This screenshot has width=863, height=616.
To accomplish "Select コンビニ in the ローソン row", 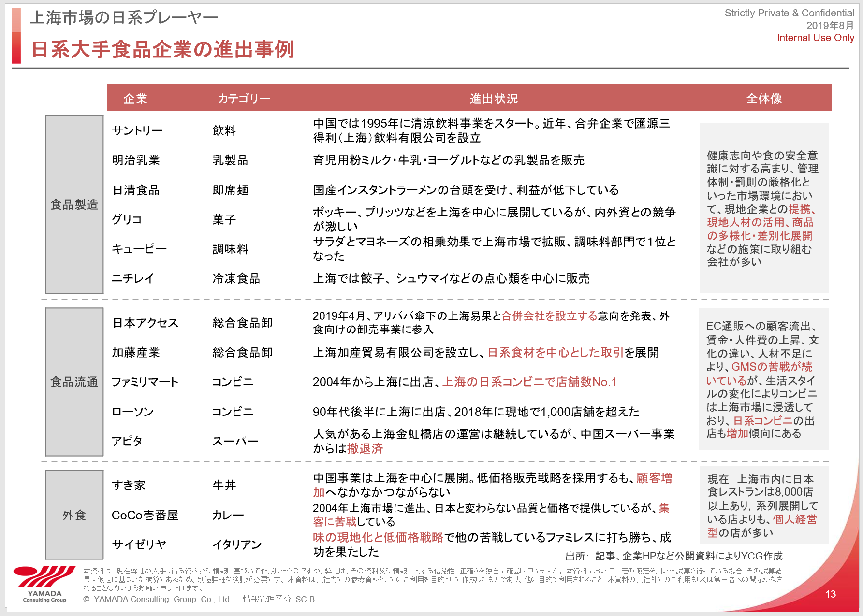I will click(x=233, y=412).
